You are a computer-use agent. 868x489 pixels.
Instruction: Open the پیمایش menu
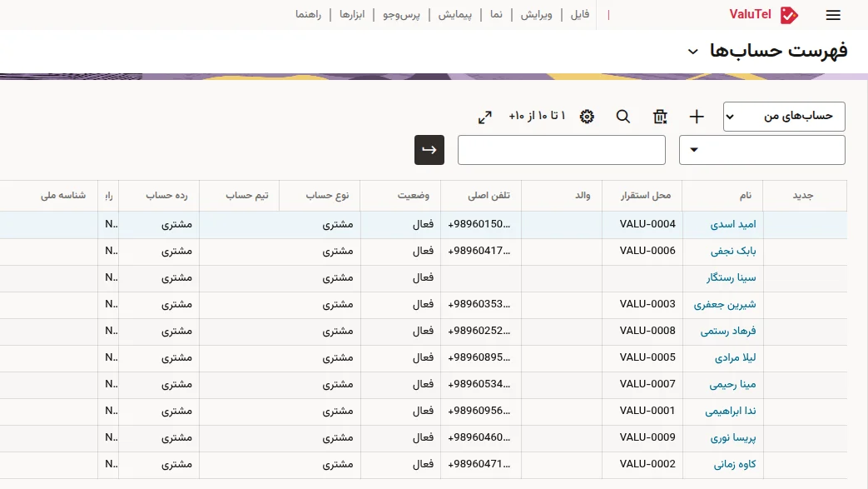click(x=455, y=14)
